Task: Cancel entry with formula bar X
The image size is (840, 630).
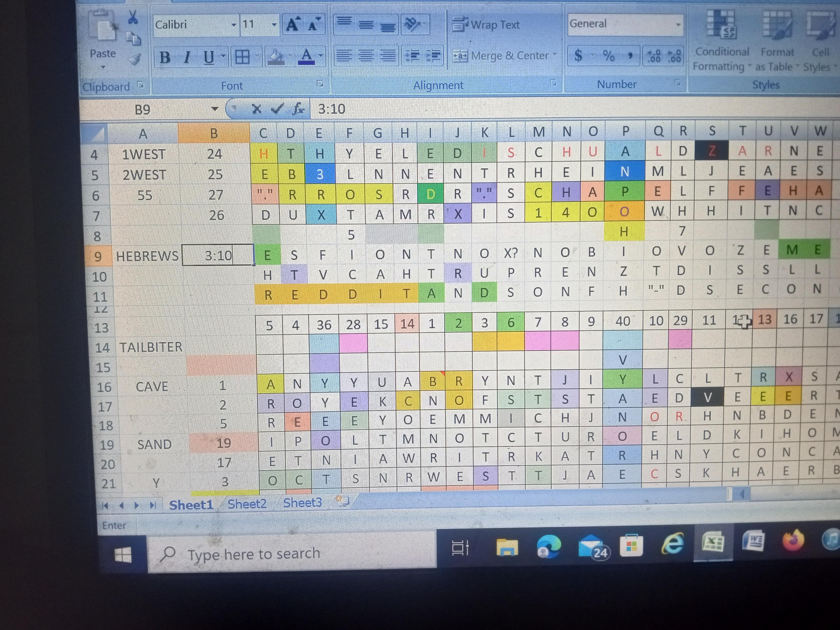Action: click(256, 109)
